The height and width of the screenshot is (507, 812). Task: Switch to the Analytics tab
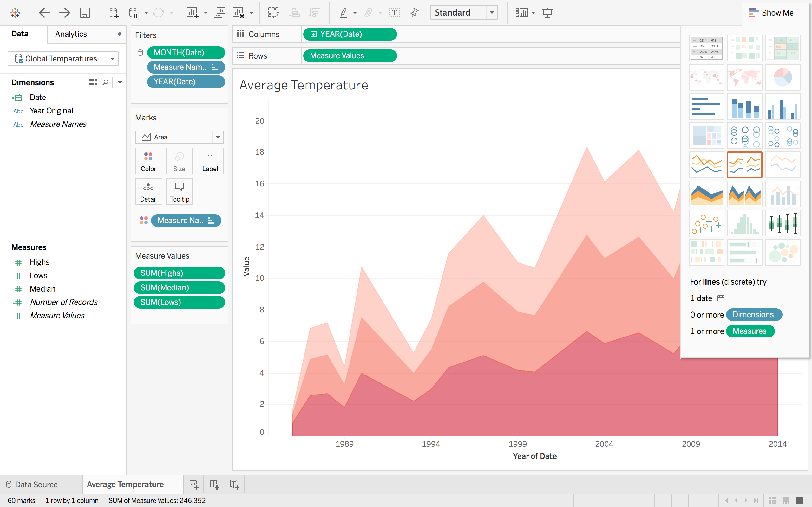pos(70,34)
